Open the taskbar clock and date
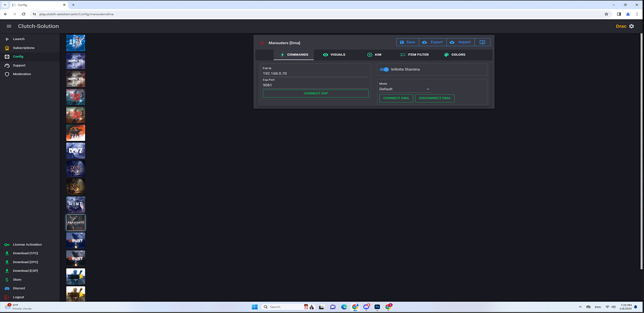 point(626,307)
